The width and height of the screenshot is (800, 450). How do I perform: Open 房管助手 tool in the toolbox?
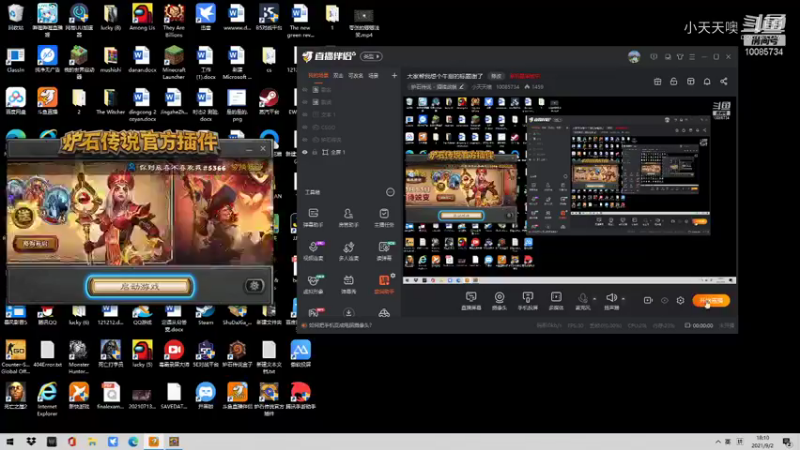(x=348, y=217)
